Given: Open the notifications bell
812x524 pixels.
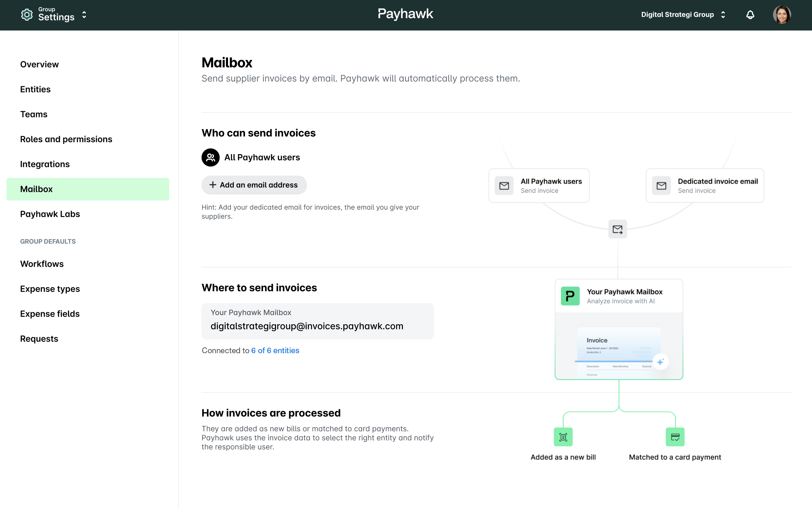Looking at the screenshot, I should click(x=750, y=15).
